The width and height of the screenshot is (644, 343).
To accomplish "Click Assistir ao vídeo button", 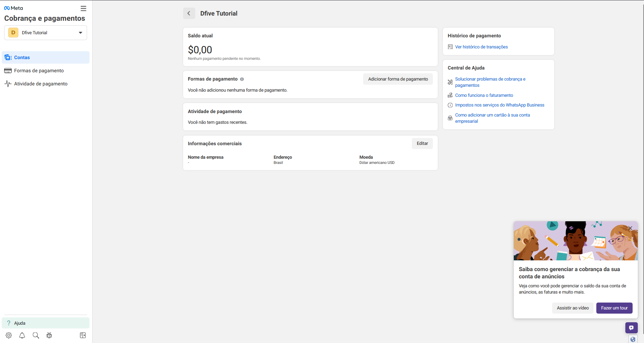I will click(x=572, y=308).
